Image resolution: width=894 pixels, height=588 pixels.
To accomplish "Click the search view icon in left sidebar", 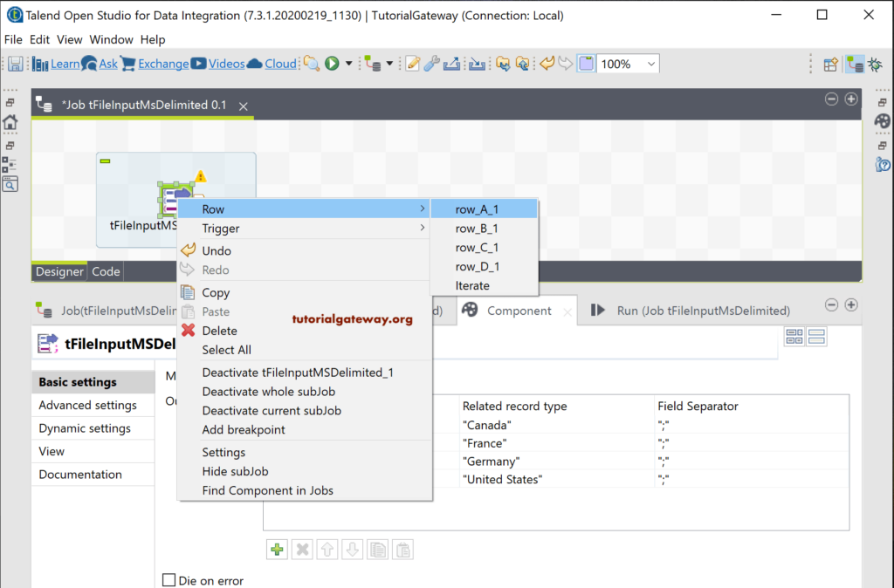I will tap(10, 184).
